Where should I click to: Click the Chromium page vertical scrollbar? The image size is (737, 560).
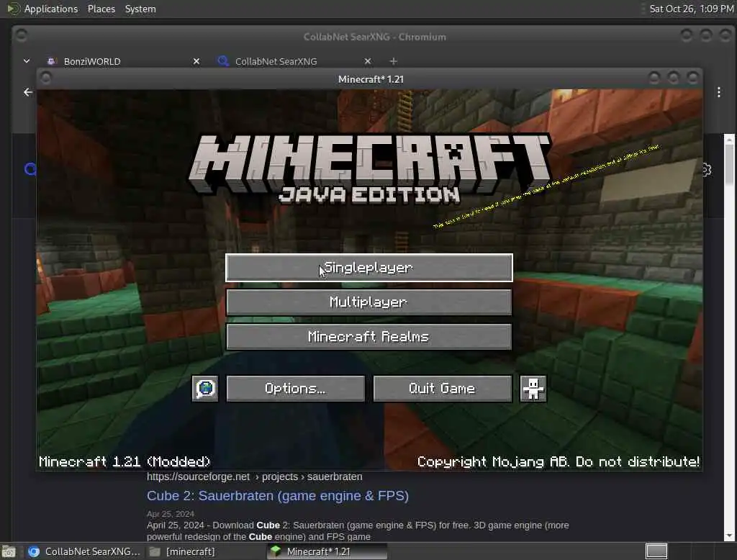click(729, 165)
